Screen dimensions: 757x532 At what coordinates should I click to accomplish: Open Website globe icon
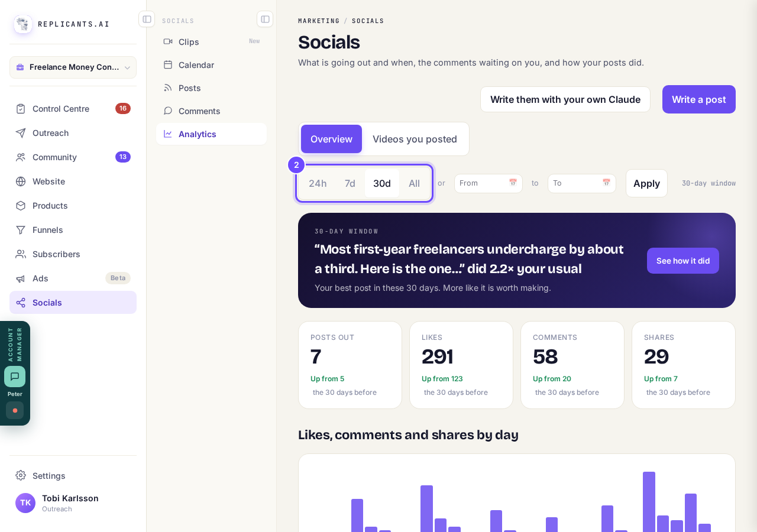point(21,181)
